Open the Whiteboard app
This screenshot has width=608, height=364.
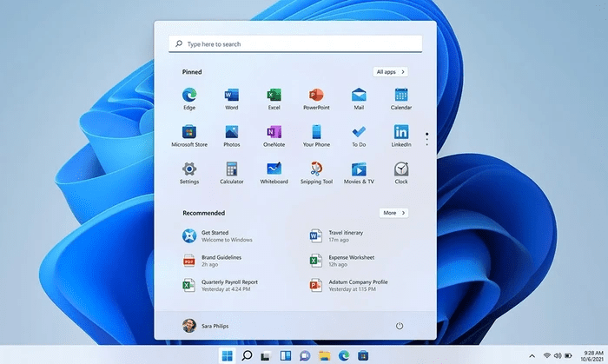pyautogui.click(x=274, y=173)
